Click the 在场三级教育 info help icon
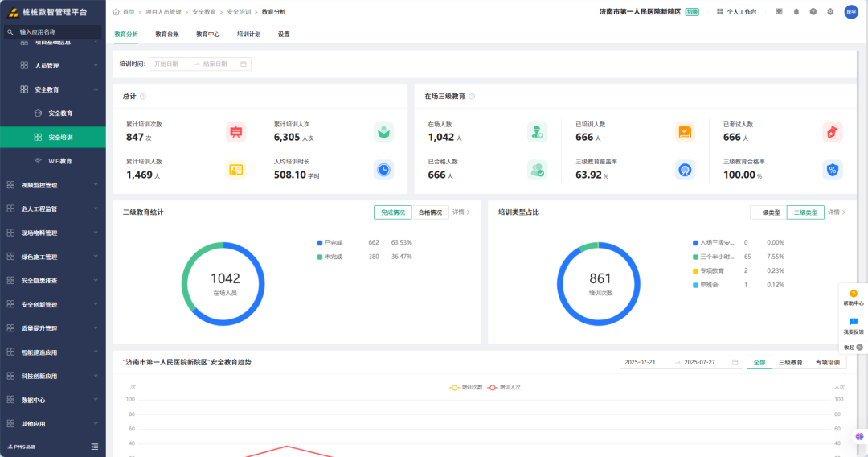This screenshot has width=868, height=457. point(473,97)
